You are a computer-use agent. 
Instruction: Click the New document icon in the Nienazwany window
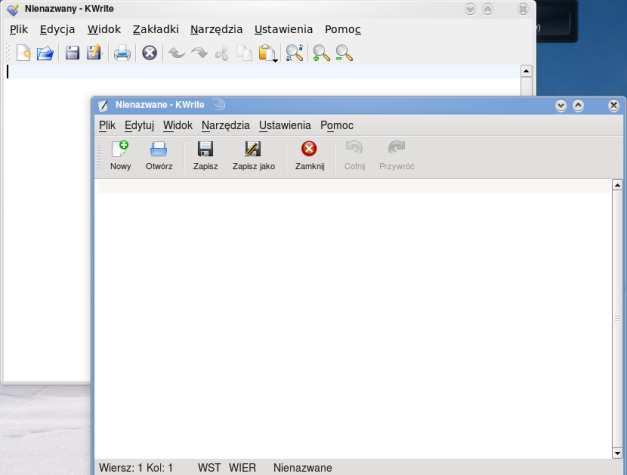pyautogui.click(x=23, y=53)
